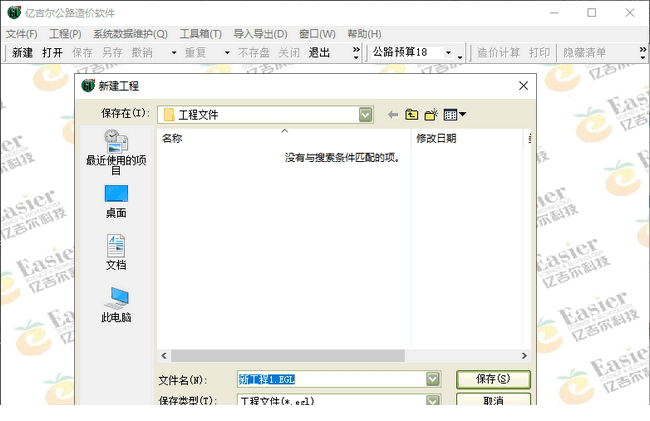Maximize the 亿吉尔公路造价软件 window
The image size is (650, 421).
click(592, 13)
